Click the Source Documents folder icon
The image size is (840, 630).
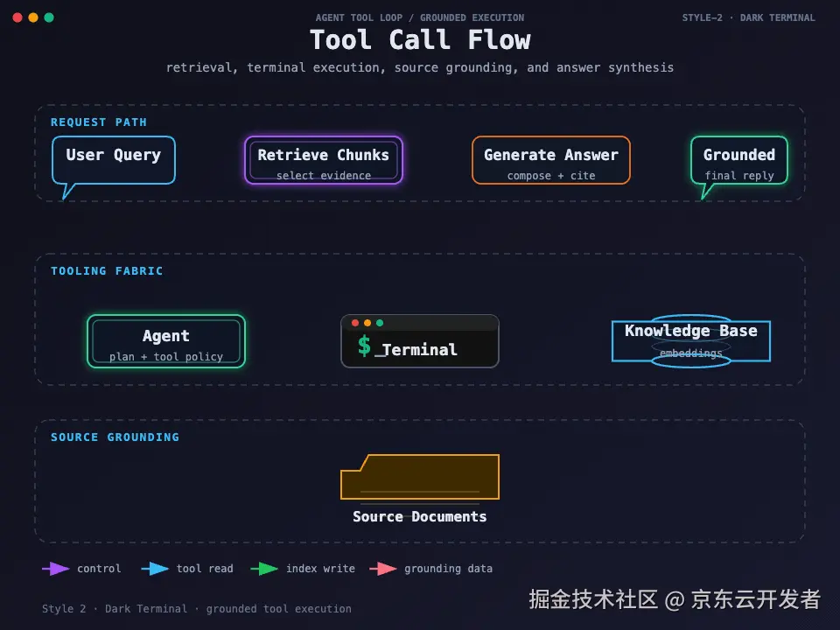pyautogui.click(x=420, y=477)
